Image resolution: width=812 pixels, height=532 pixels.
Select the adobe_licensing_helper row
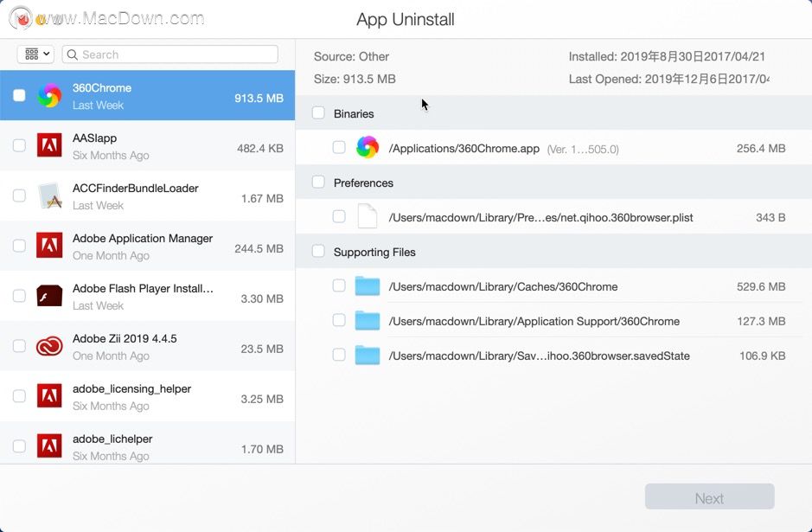point(148,396)
